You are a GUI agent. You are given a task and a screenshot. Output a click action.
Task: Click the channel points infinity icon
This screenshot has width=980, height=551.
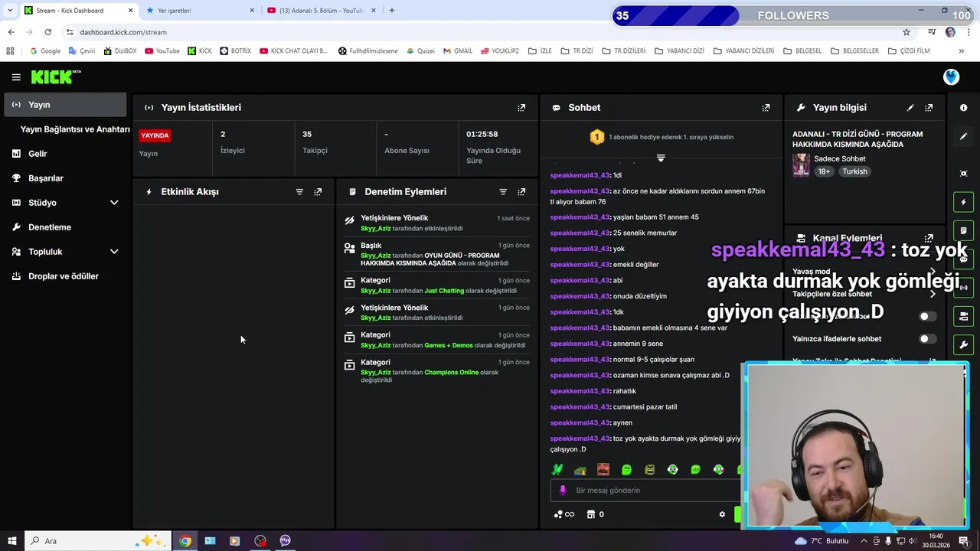pyautogui.click(x=564, y=514)
